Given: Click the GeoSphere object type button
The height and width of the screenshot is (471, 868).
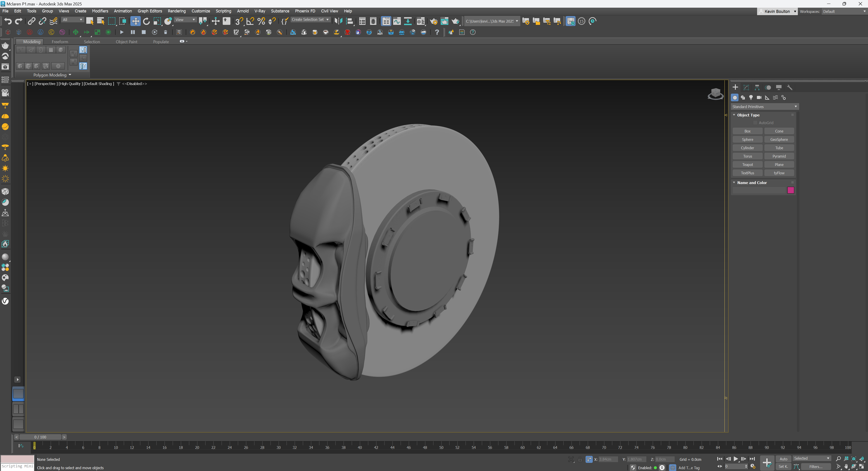Looking at the screenshot, I should pyautogui.click(x=779, y=139).
